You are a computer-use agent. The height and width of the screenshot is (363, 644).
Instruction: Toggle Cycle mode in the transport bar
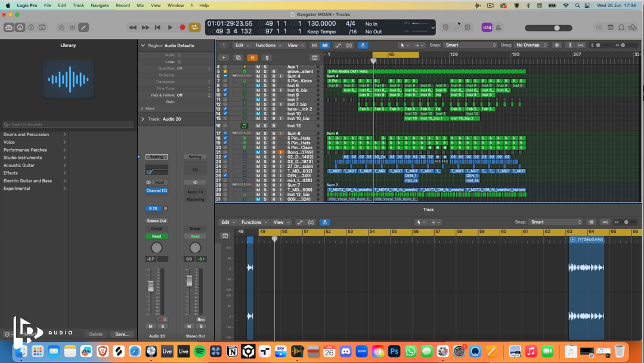tap(194, 27)
